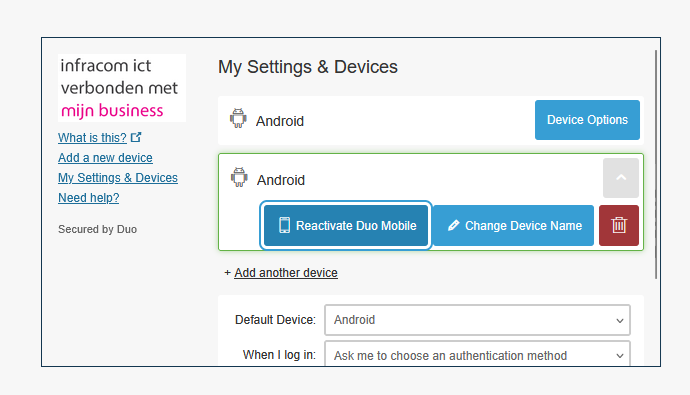Open Device Options for first Android
The height and width of the screenshot is (395, 690).
587,120
